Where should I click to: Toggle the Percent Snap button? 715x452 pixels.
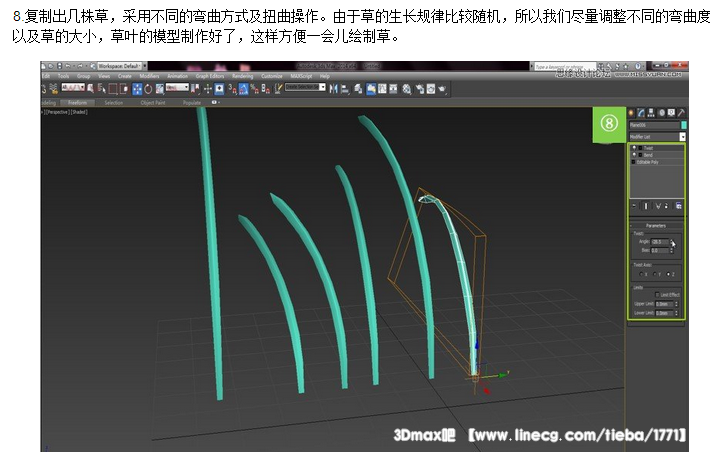pos(254,89)
